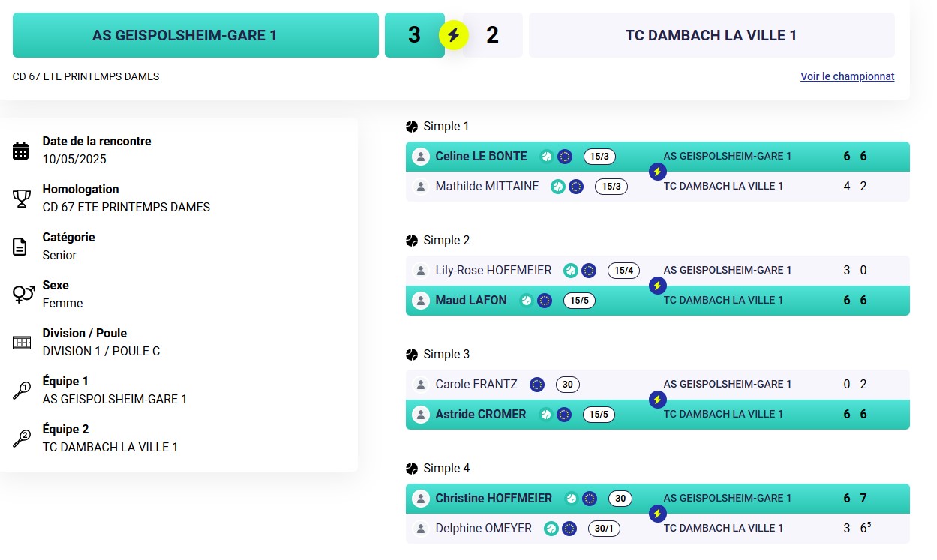Select the TC DAMBACH LA VILLE 1 team banner
Screen dimensions: 937x560
click(x=712, y=35)
